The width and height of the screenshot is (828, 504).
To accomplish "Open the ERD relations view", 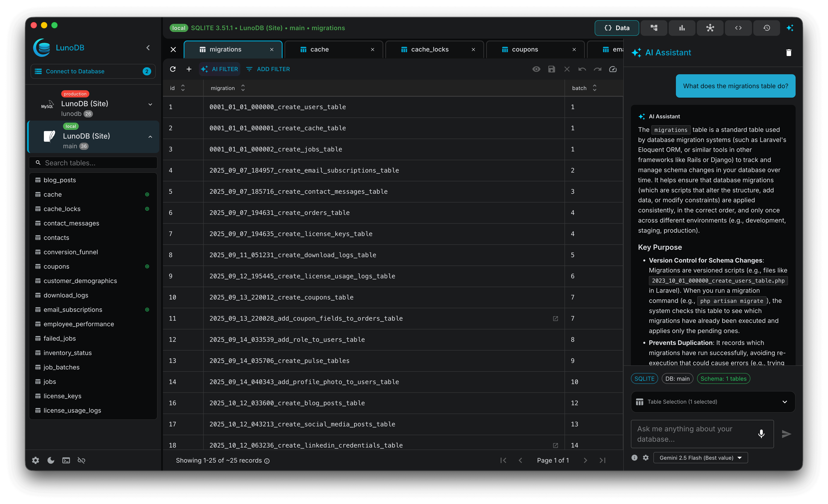I will [710, 28].
